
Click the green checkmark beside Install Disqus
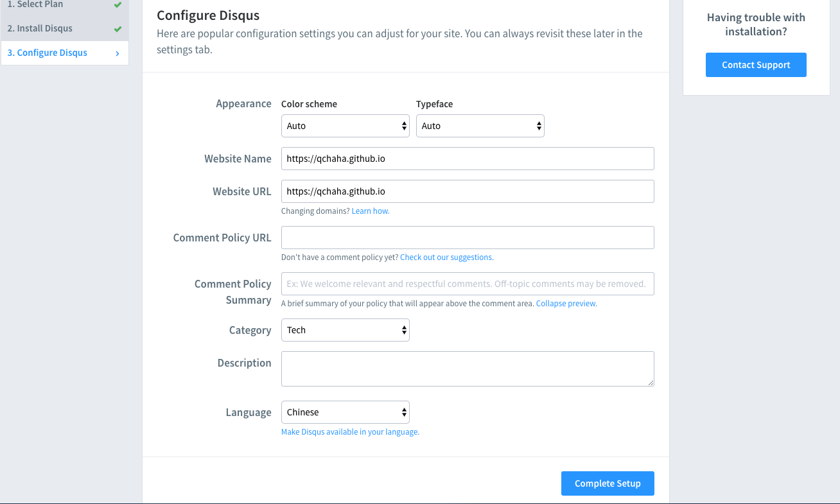point(118,29)
